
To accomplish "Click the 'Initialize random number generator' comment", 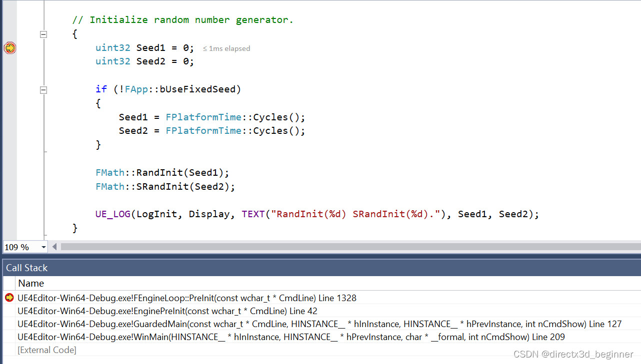I will coord(183,20).
